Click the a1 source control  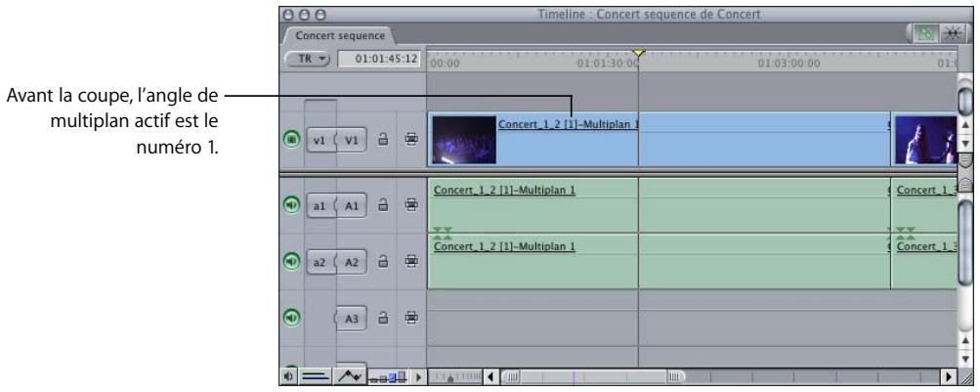(320, 205)
